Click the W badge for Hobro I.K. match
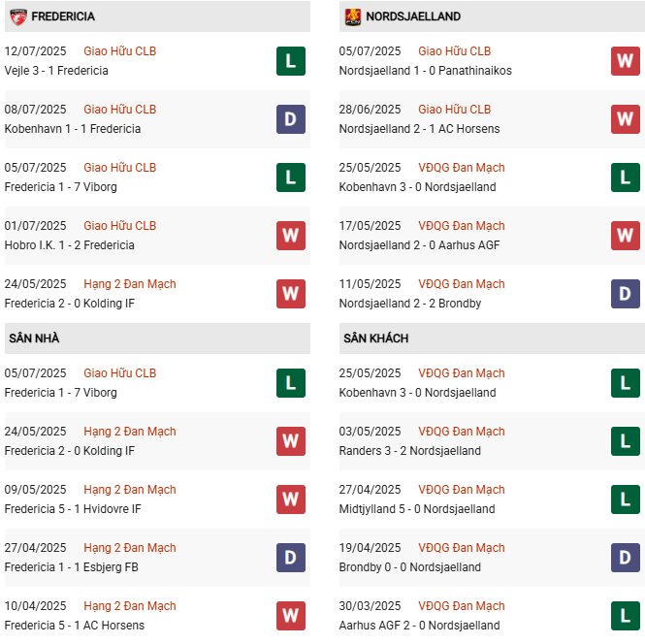 [x=290, y=236]
